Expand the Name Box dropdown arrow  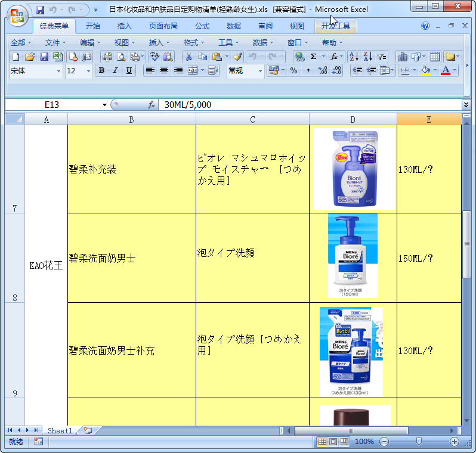click(x=104, y=105)
